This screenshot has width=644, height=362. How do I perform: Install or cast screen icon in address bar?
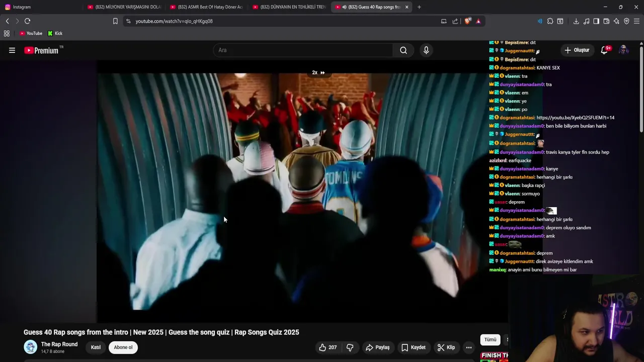[x=444, y=21]
